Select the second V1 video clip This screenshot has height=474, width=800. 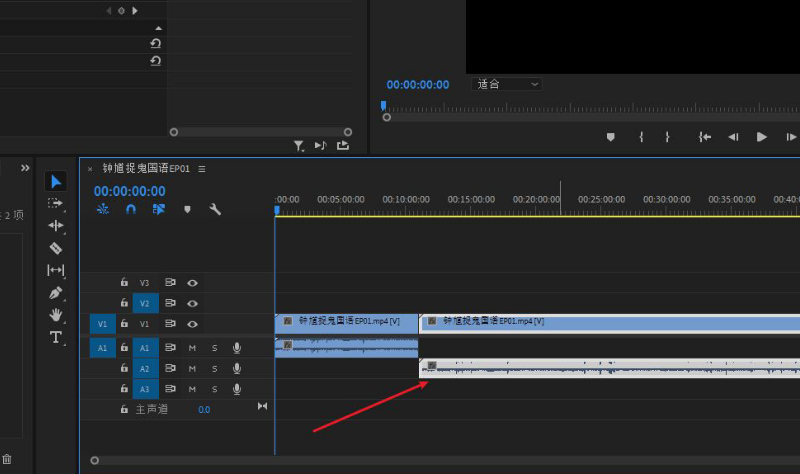(x=609, y=324)
